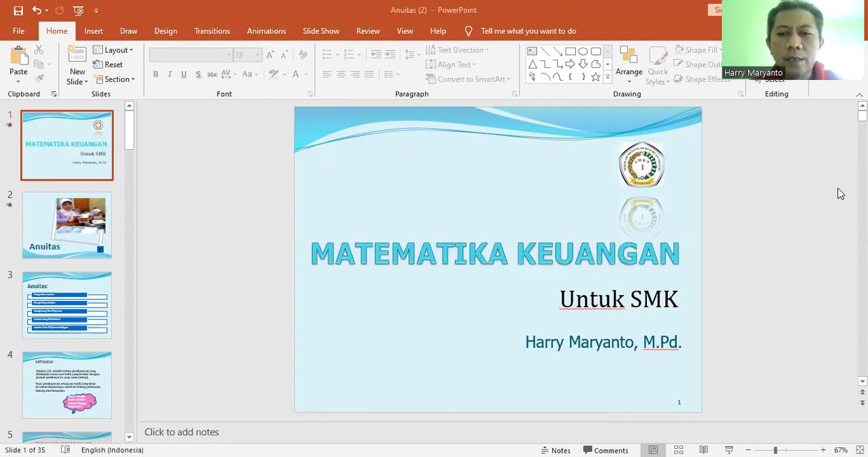Open the Transitions tab
Screen dimensions: 868x457
click(212, 31)
